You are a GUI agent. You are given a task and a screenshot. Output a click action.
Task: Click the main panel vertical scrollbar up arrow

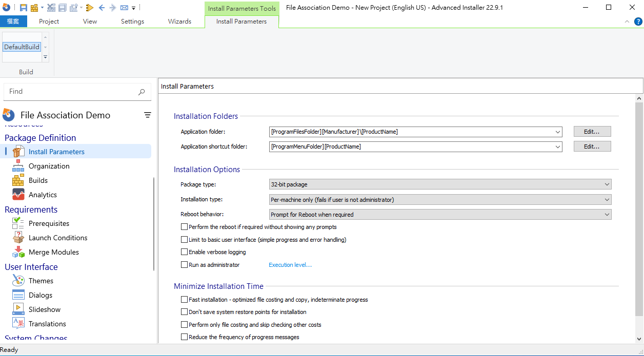(639, 98)
